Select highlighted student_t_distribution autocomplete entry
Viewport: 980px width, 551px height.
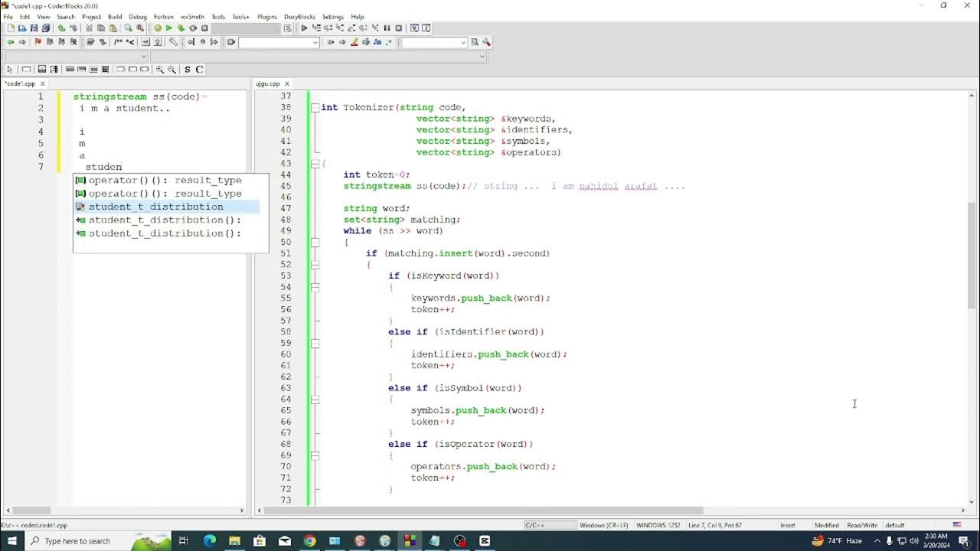point(167,207)
